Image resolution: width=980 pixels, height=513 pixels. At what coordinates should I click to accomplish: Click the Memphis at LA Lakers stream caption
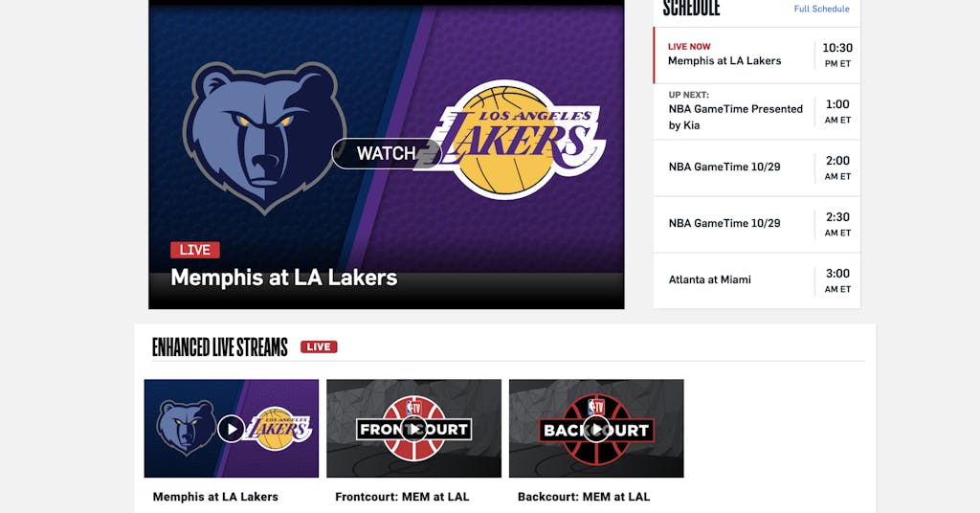[215, 497]
